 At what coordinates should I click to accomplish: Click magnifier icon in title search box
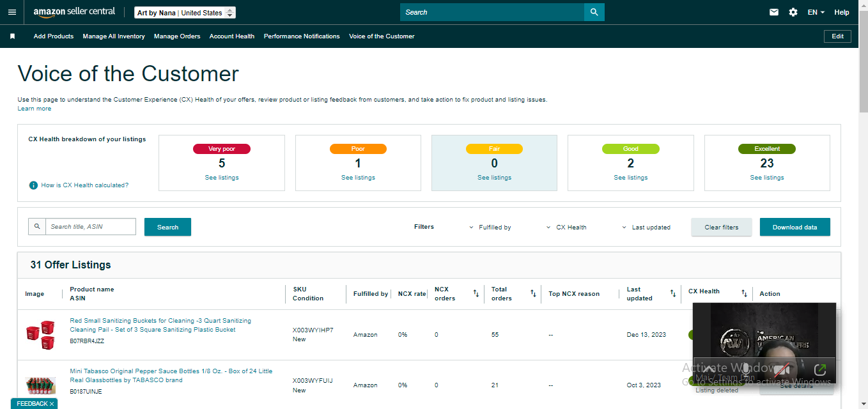coord(37,226)
